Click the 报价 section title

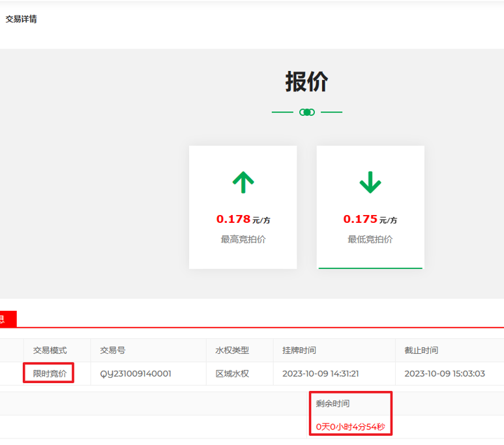[x=307, y=82]
